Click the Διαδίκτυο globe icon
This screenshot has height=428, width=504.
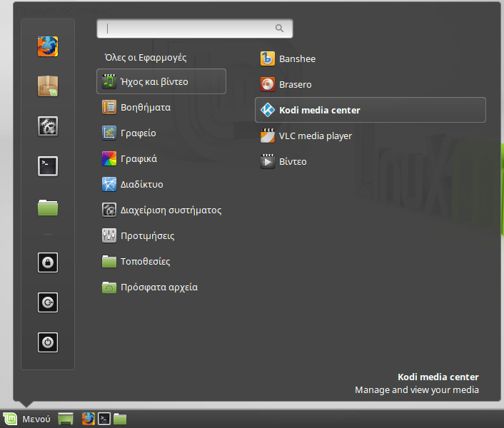(109, 184)
